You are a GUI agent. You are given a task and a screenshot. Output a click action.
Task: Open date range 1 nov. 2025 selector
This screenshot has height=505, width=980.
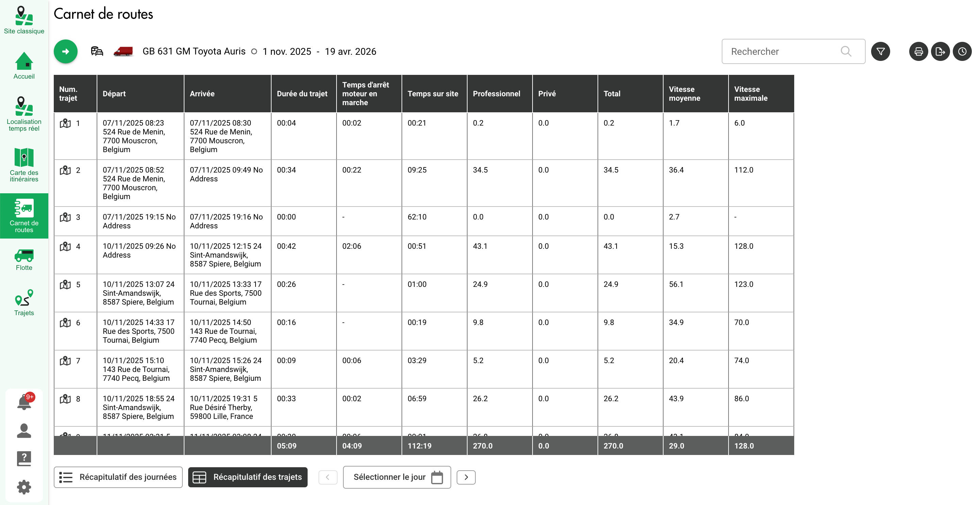[x=287, y=51]
